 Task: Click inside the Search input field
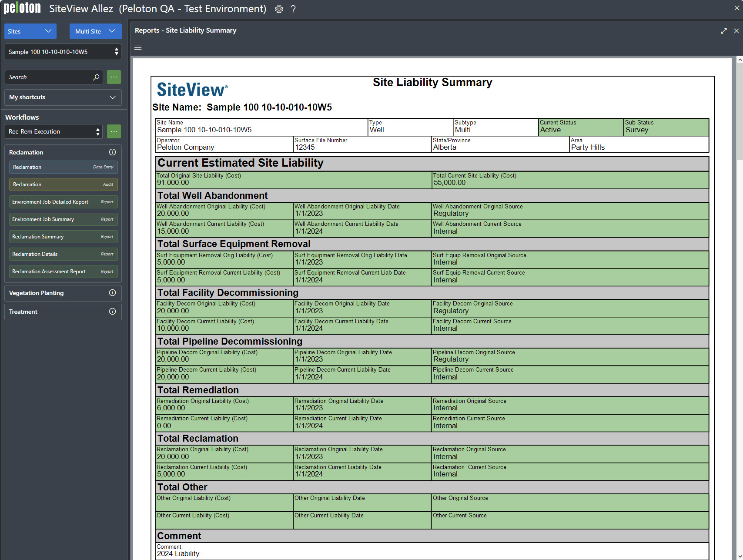coord(48,77)
